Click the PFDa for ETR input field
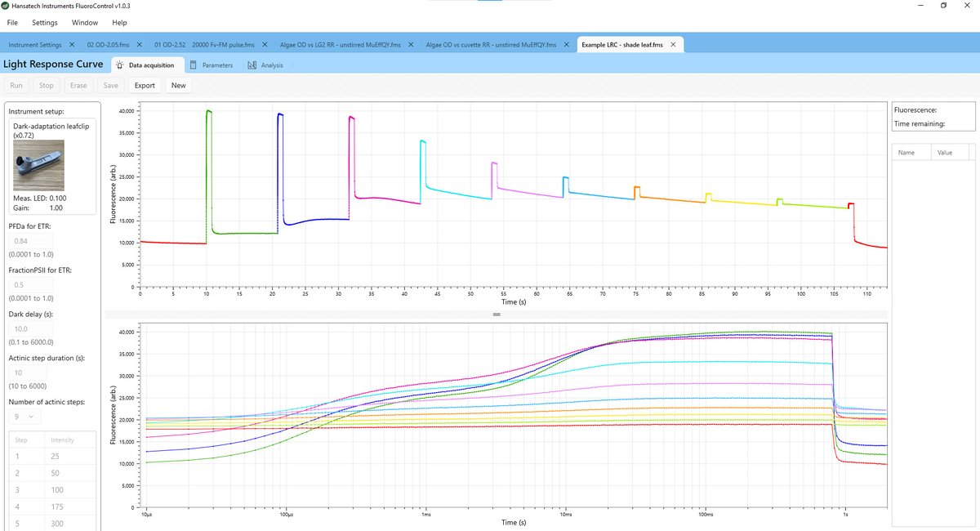 tap(29, 240)
